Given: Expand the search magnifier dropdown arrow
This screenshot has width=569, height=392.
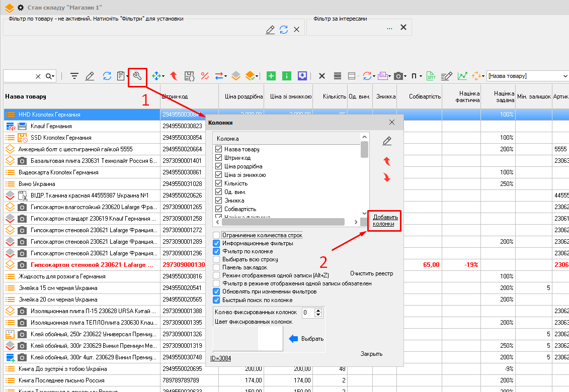Looking at the screenshot, I should click(53, 76).
